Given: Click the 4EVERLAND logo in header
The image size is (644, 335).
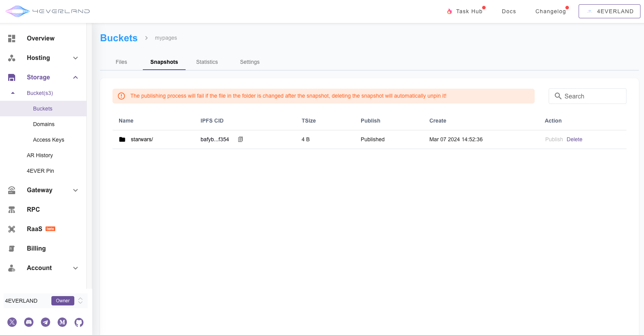Looking at the screenshot, I should tap(47, 11).
